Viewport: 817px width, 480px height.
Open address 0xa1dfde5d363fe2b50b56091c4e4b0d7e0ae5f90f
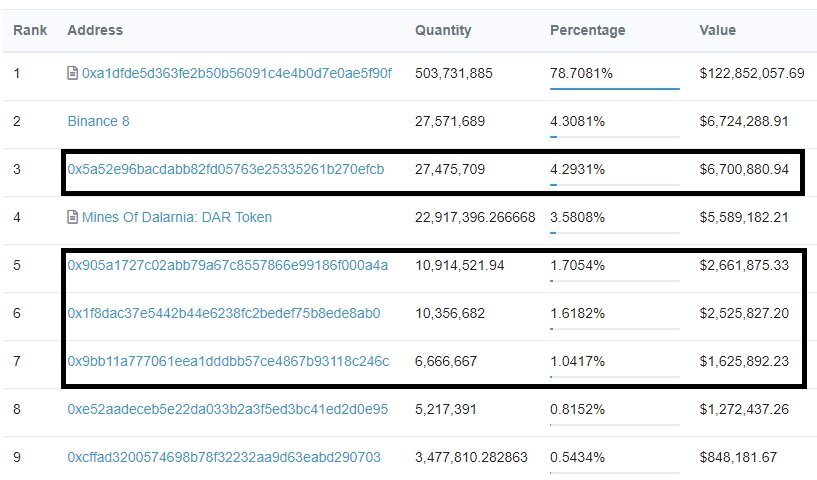pos(236,74)
